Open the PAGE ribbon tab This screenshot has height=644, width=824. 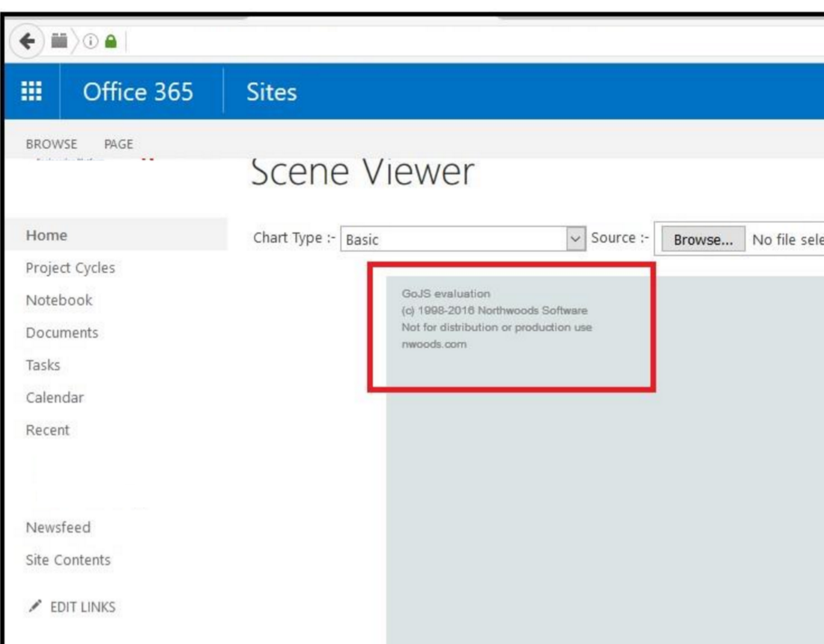coord(119,144)
